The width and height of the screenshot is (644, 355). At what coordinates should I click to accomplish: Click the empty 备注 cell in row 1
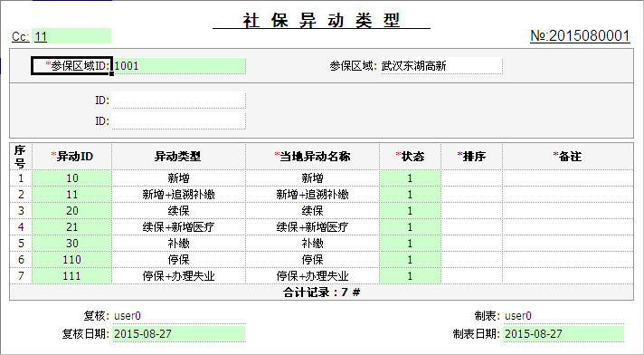click(x=568, y=178)
